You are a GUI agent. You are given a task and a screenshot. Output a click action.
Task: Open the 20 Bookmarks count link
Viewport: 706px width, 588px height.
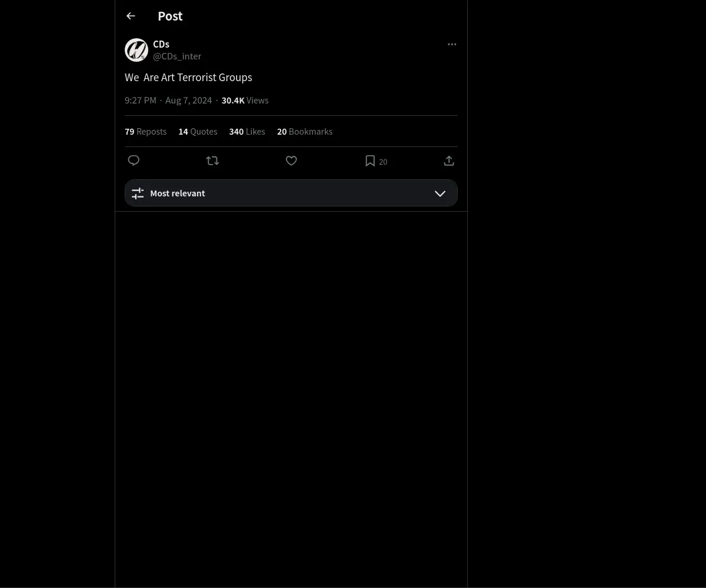305,132
